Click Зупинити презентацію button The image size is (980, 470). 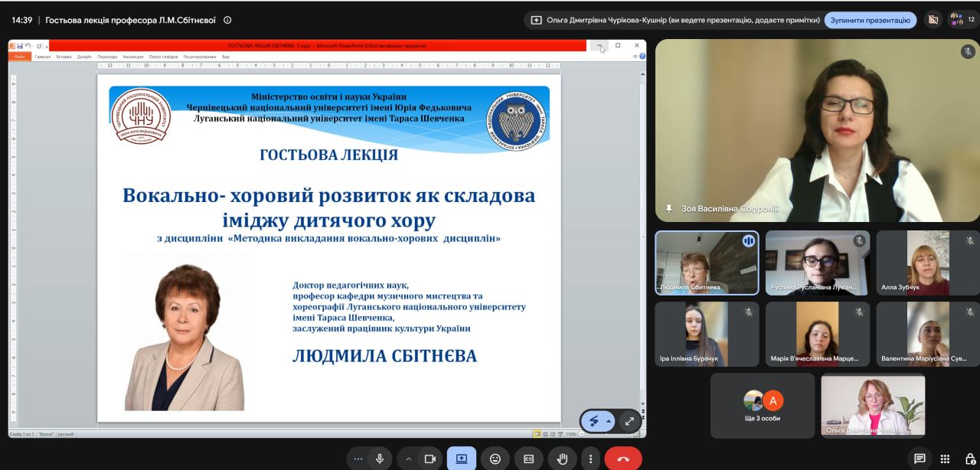coord(871,20)
